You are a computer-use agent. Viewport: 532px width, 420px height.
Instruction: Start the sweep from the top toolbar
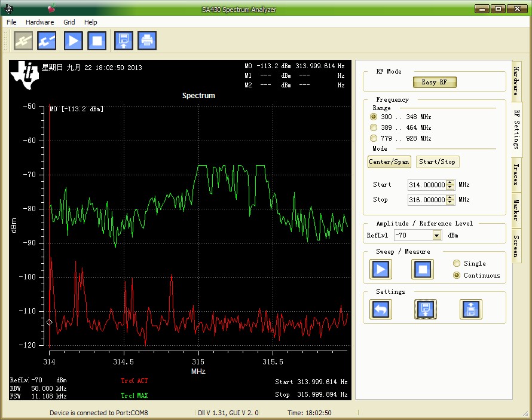pyautogui.click(x=74, y=41)
